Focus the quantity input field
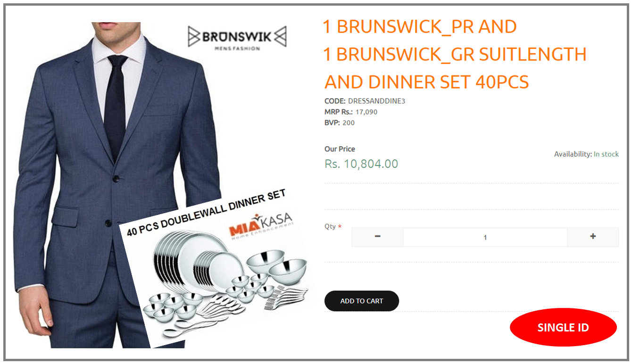Viewport: 632px width, 364px height. pyautogui.click(x=485, y=237)
